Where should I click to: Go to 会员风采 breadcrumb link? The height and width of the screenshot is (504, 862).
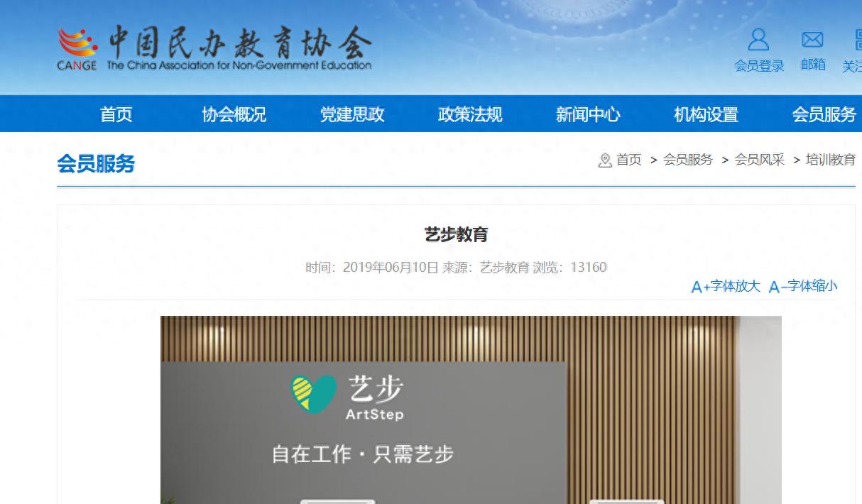click(x=759, y=160)
